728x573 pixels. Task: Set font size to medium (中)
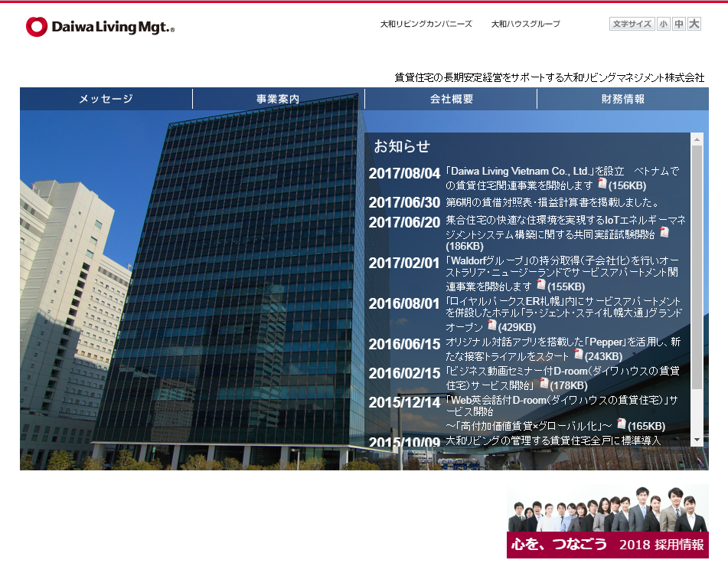(678, 25)
